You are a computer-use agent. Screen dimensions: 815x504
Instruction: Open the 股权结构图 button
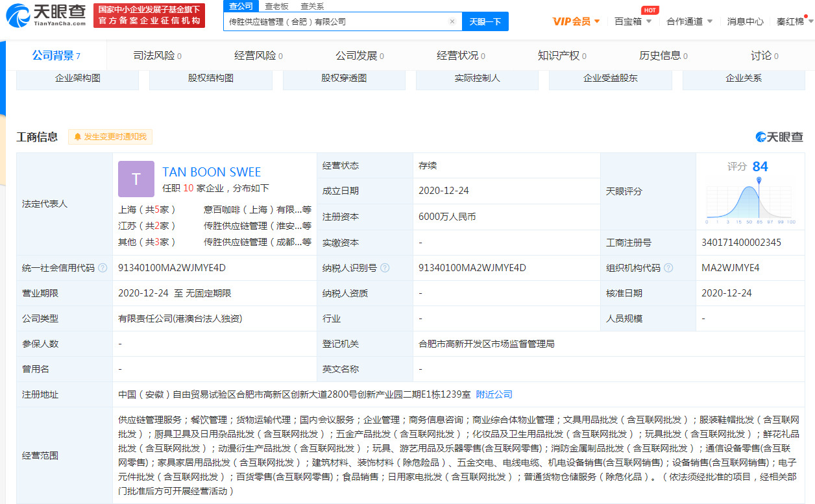coord(211,78)
